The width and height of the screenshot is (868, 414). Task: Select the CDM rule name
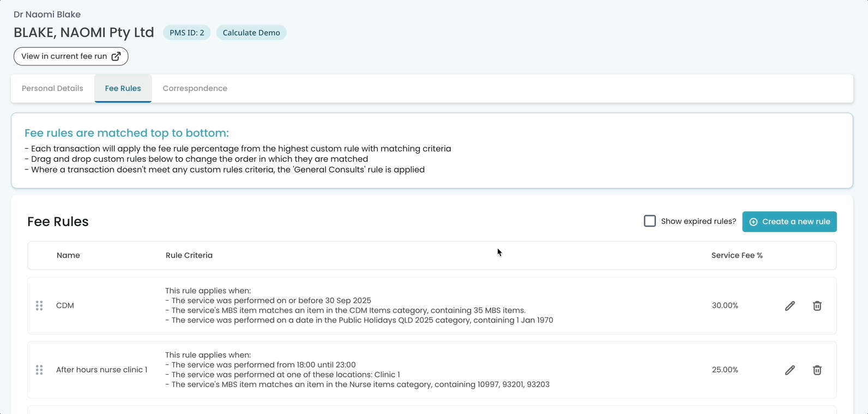click(x=65, y=306)
